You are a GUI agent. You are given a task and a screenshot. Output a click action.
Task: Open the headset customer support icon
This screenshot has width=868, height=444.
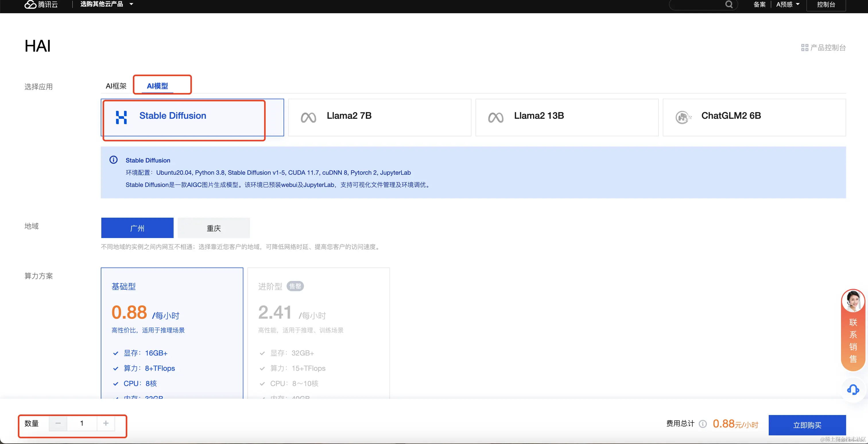coord(853,390)
